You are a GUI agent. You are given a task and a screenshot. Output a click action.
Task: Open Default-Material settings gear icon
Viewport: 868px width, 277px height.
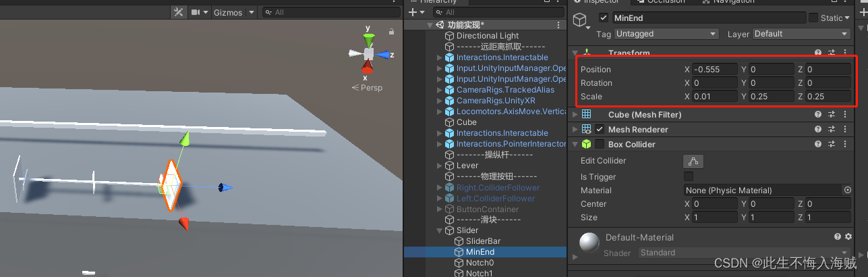point(848,236)
